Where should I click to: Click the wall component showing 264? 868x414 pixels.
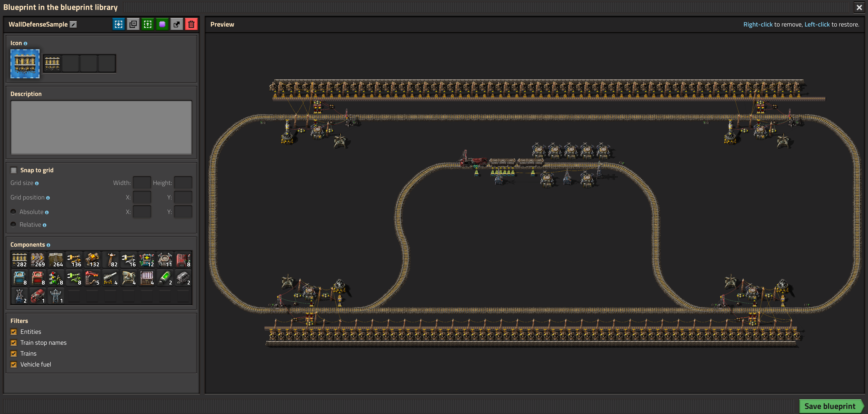56,260
